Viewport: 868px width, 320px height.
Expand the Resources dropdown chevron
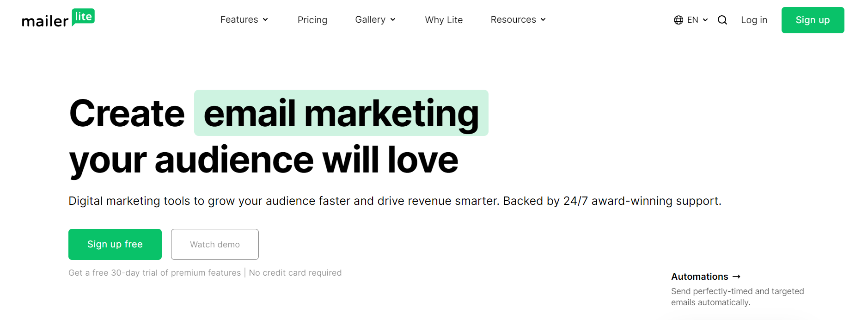pyautogui.click(x=543, y=20)
